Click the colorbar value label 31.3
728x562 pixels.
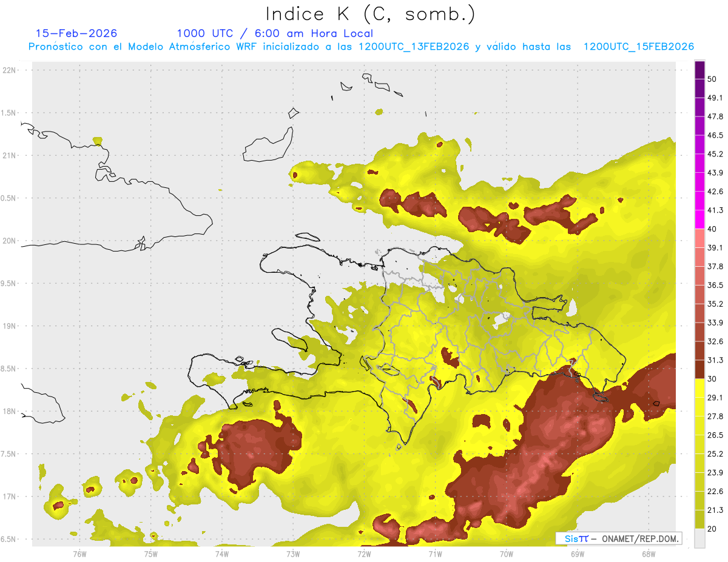pos(715,360)
